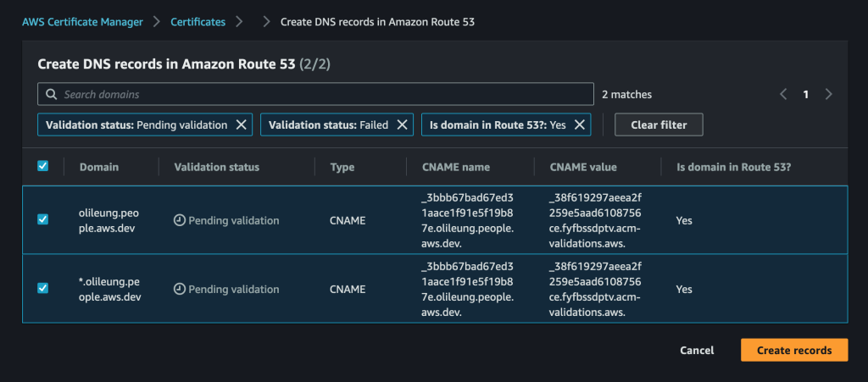Open AWS Certificate Manager breadcrumb link
The height and width of the screenshot is (382, 868).
(x=82, y=22)
